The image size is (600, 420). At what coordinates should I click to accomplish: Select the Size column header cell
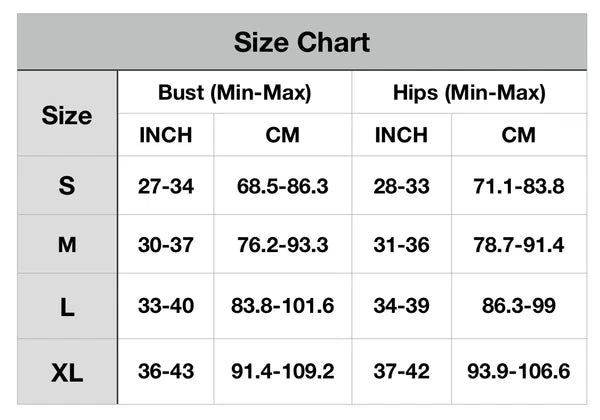[67, 115]
